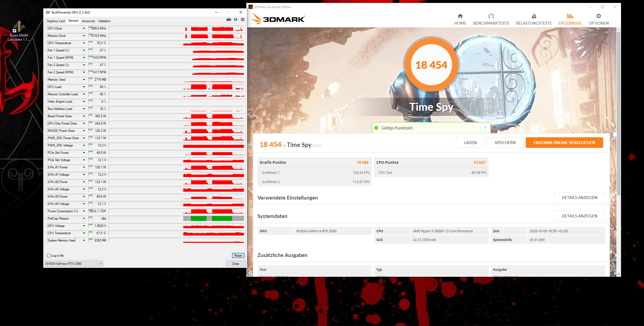
Task: Click the help question mark beside Gültige Punktzahl
Action: (485, 128)
